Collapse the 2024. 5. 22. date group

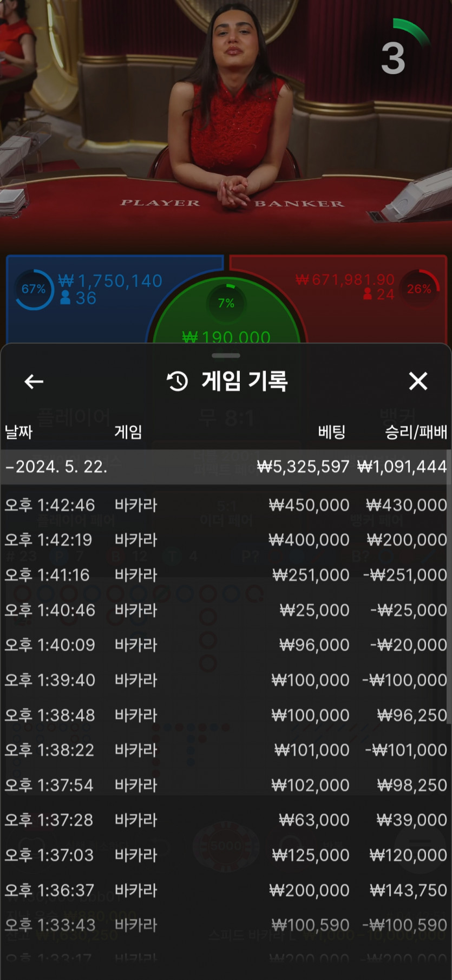click(226, 466)
